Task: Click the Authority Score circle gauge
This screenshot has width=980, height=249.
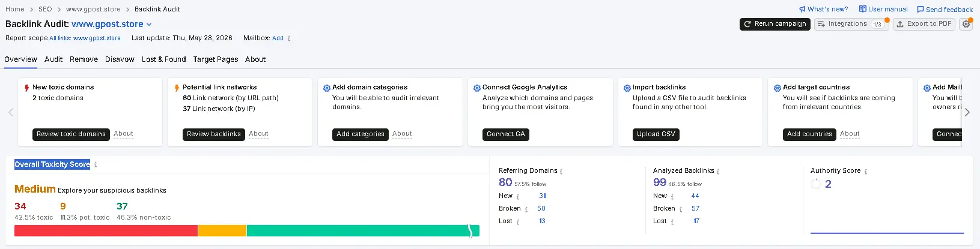Action: [x=815, y=184]
